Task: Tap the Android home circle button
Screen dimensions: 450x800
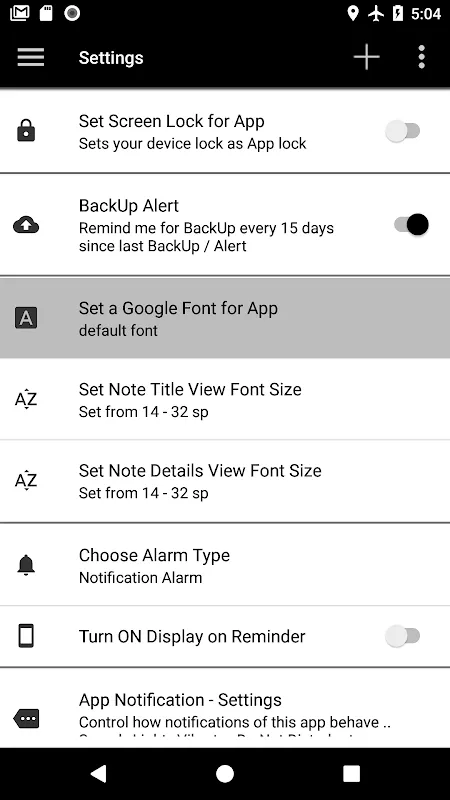Action: 225,773
